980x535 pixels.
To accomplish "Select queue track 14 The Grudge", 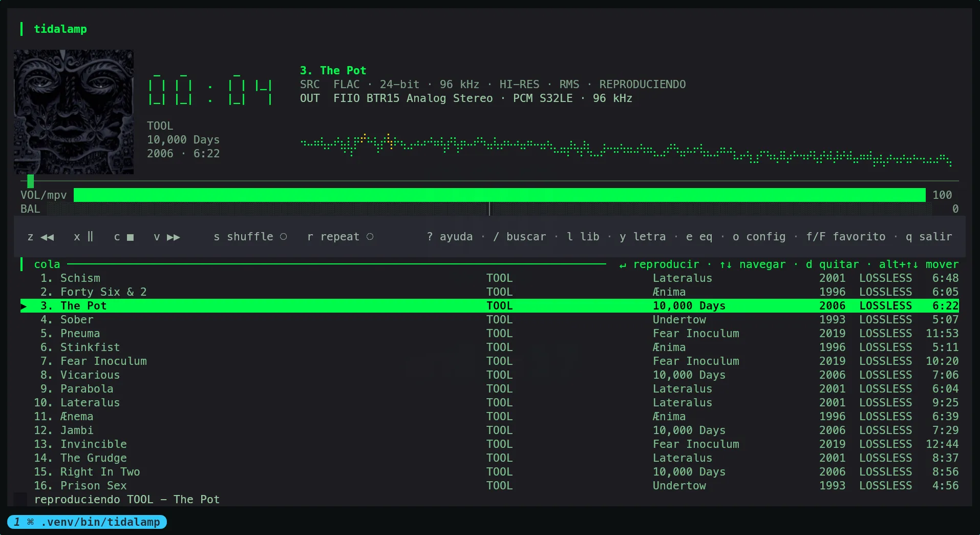I will pyautogui.click(x=489, y=458).
